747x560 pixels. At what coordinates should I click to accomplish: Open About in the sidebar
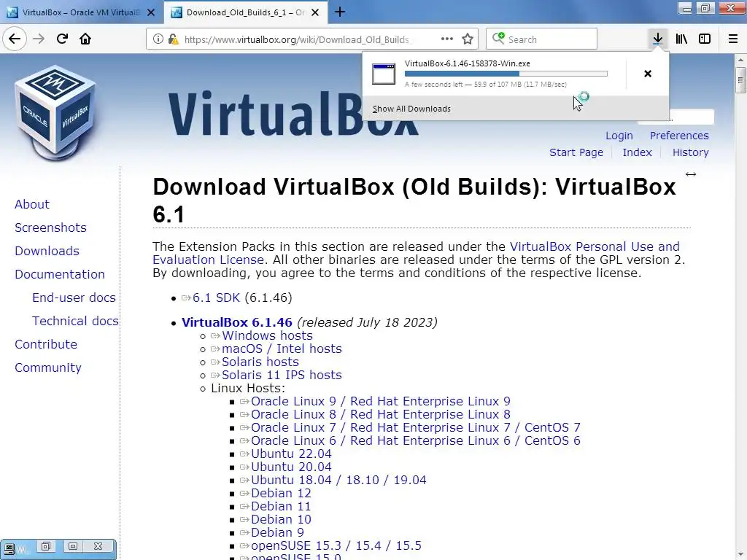coord(32,204)
